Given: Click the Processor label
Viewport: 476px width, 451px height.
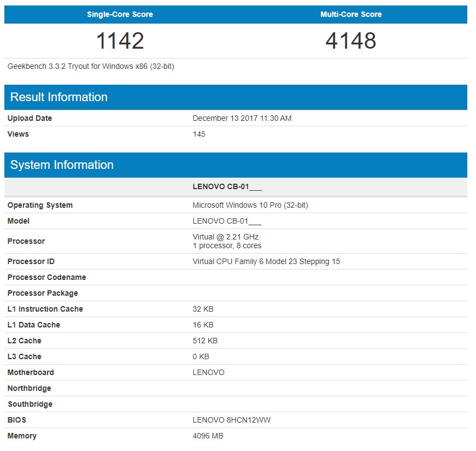Looking at the screenshot, I should pyautogui.click(x=26, y=241).
